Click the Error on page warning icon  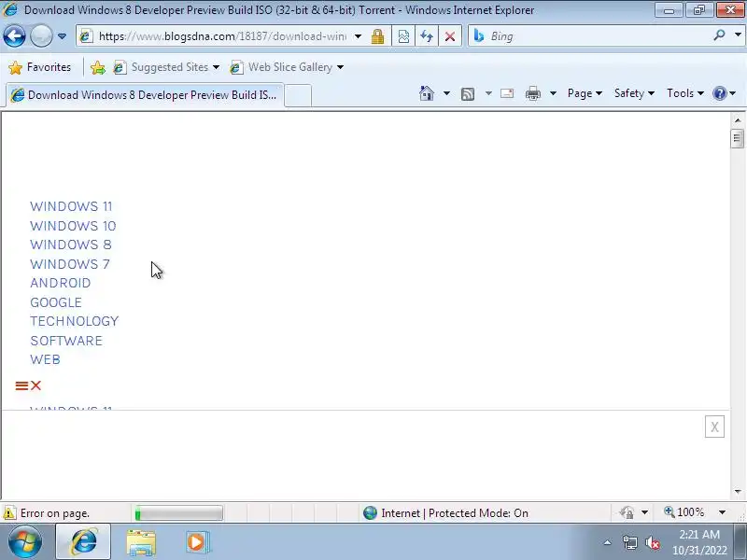pyautogui.click(x=9, y=513)
